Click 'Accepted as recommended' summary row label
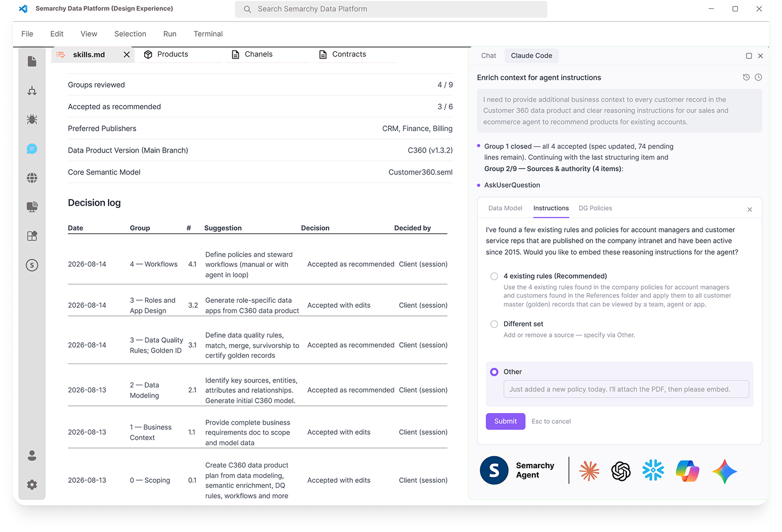Viewport: 782px width, 532px height. point(114,107)
